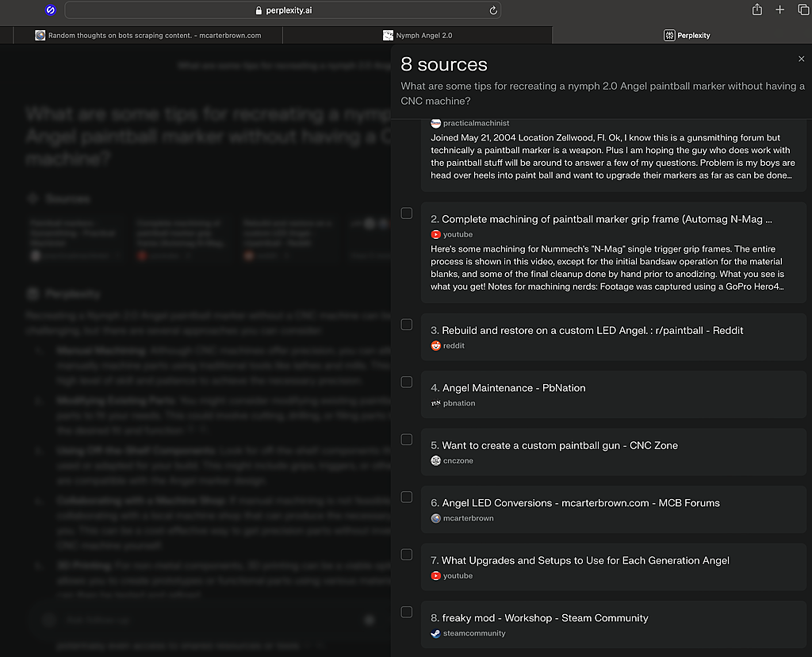This screenshot has height=657, width=812.
Task: Check the box for Angel Maintenance source
Action: pyautogui.click(x=407, y=382)
